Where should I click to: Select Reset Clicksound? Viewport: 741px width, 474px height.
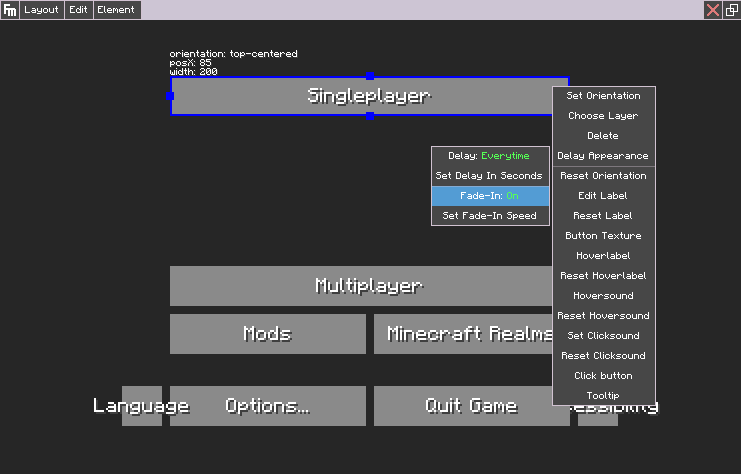click(603, 356)
